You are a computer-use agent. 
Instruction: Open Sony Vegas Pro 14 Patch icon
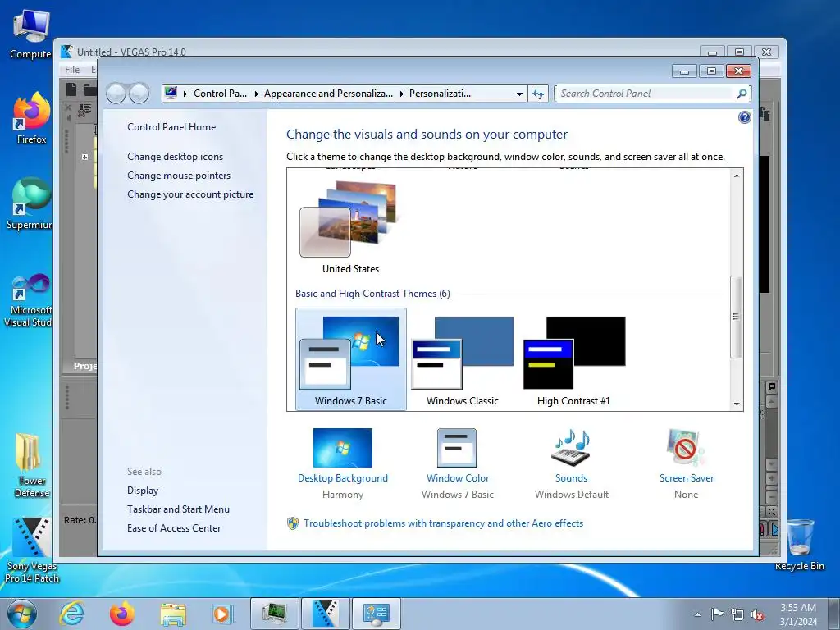point(32,550)
